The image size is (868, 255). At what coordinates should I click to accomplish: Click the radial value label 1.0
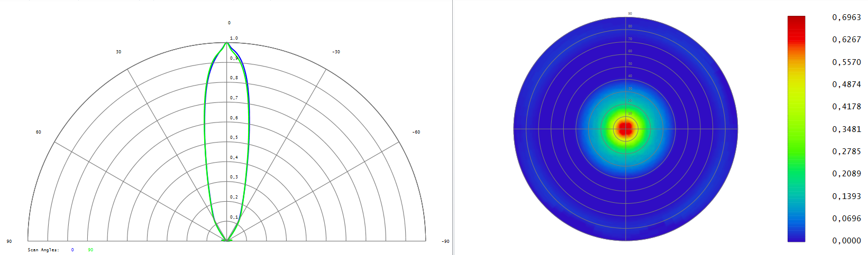tap(234, 38)
